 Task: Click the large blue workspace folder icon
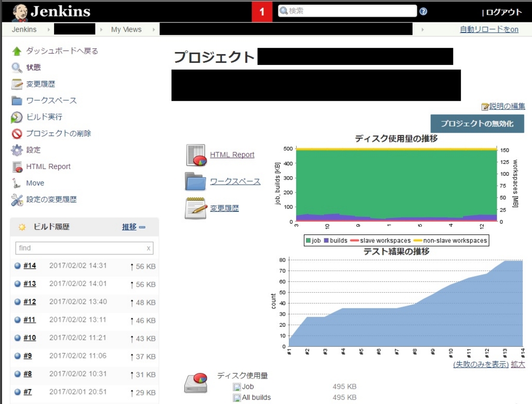(195, 181)
